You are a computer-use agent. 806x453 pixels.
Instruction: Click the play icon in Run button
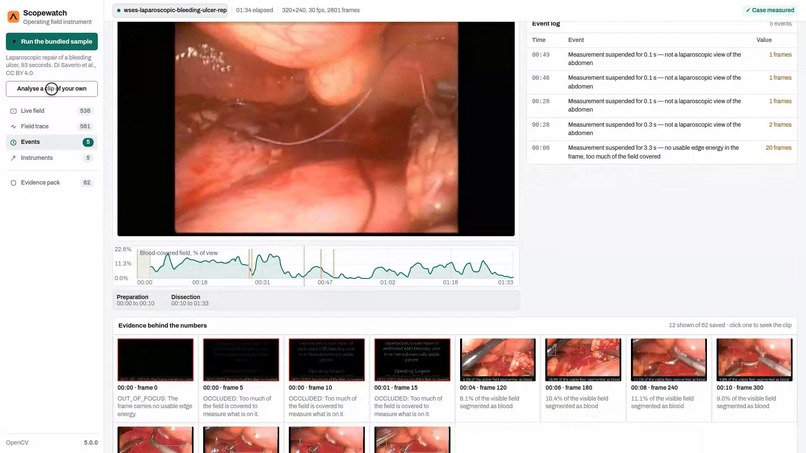[x=15, y=42]
